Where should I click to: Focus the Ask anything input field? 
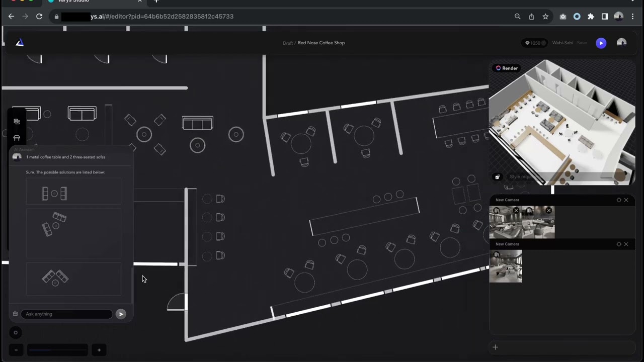click(x=66, y=314)
